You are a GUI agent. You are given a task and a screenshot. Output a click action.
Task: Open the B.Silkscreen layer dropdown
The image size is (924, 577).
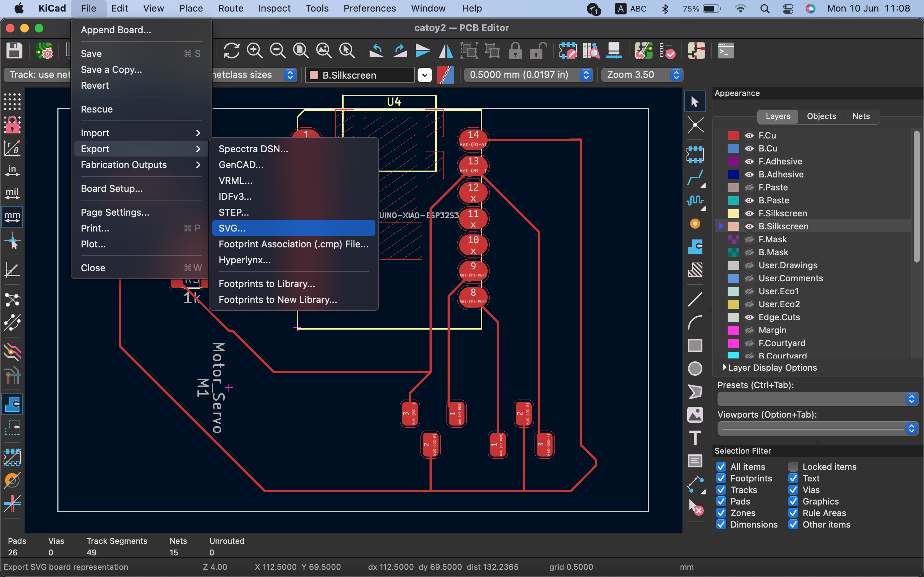[424, 74]
